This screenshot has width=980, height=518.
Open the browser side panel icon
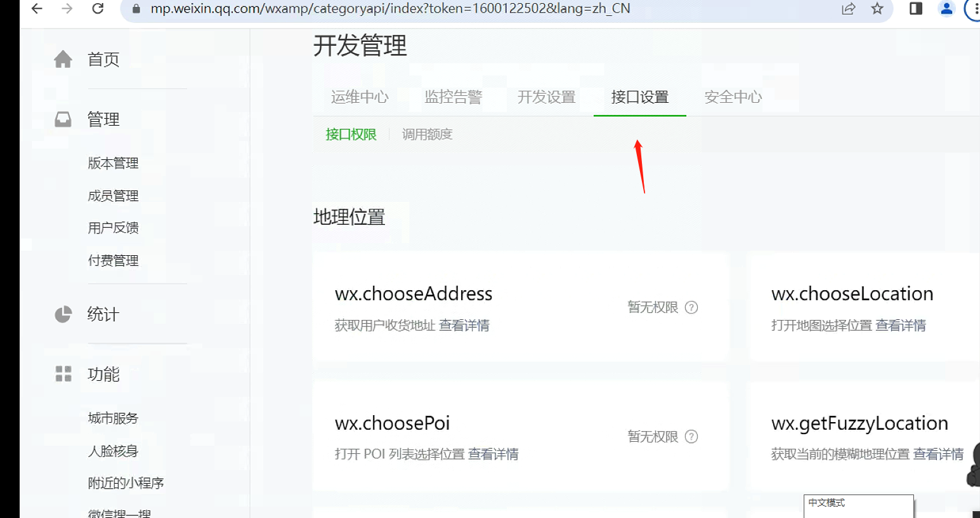pyautogui.click(x=916, y=8)
